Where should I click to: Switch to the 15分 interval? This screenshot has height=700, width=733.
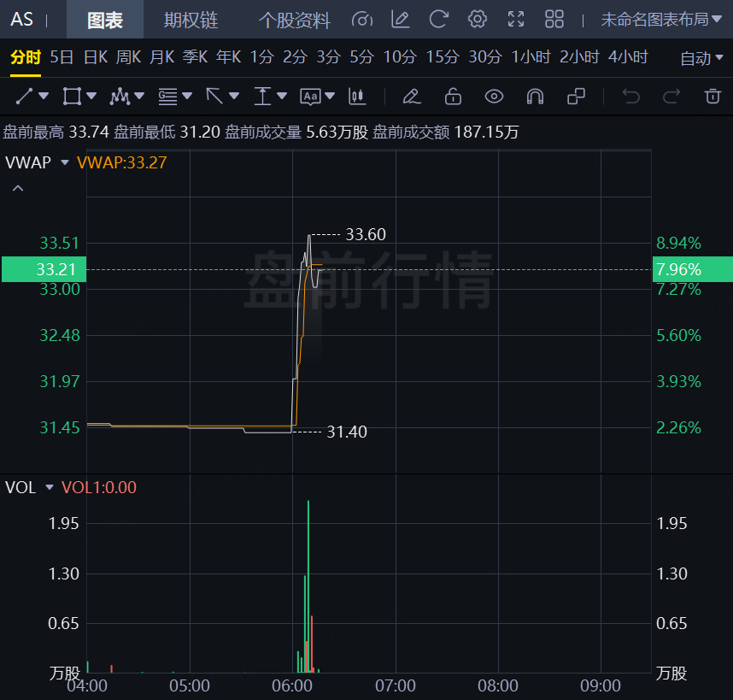[443, 57]
